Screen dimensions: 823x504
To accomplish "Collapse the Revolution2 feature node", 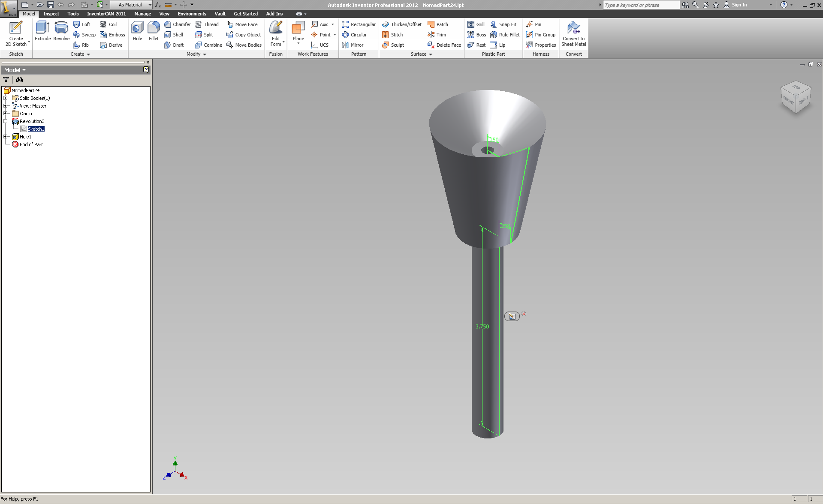I will pyautogui.click(x=6, y=121).
